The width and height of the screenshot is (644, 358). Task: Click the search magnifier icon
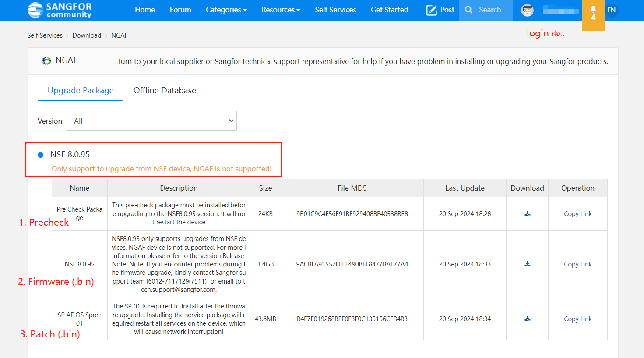(x=468, y=10)
